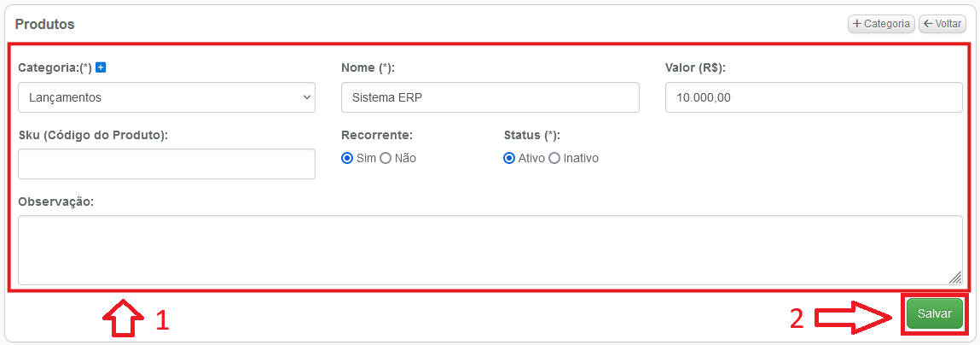980x345 pixels.
Task: Click the blue plus icon beside Categoria
Action: [x=101, y=67]
